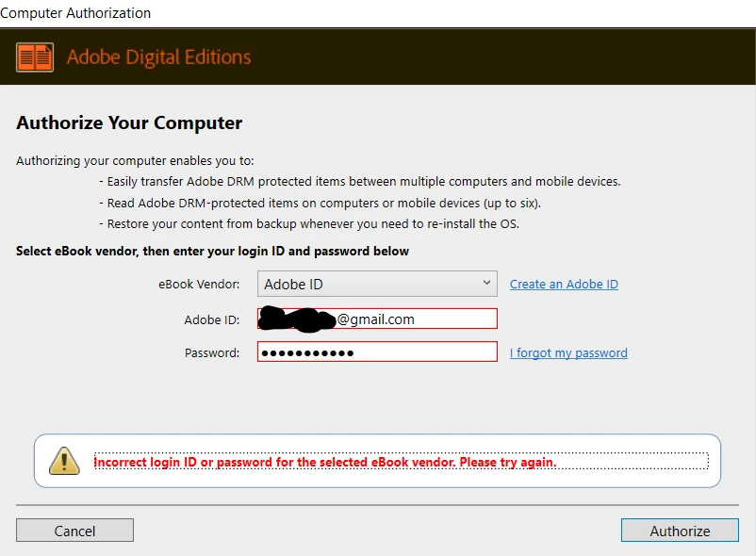The image size is (756, 556).
Task: Click the Adobe ID field label
Action: [x=212, y=319]
